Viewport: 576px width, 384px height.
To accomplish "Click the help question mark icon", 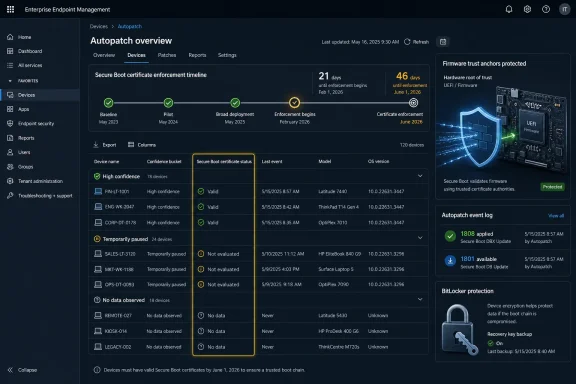I will pyautogui.click(x=546, y=9).
